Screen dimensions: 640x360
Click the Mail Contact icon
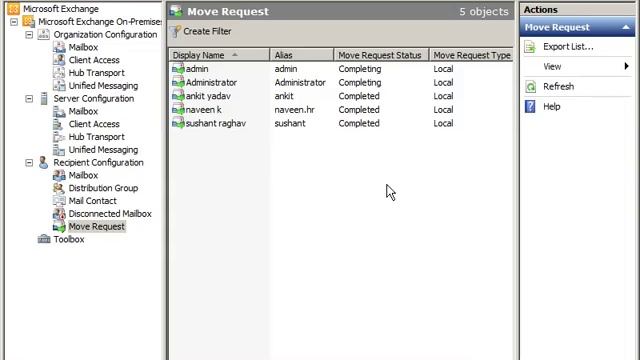(x=59, y=201)
